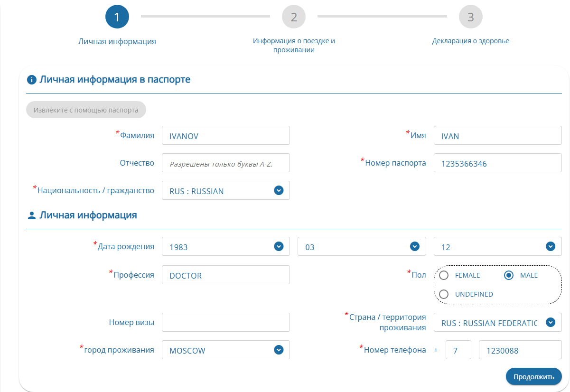Viewport: 570px width, 392px height.
Task: Click the город проживания label
Action: coord(119,350)
